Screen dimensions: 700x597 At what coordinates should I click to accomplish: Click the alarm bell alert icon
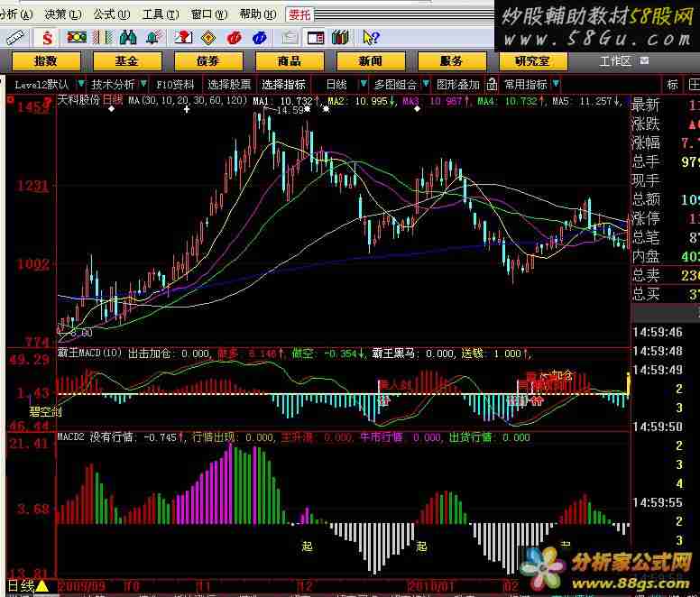tap(153, 38)
